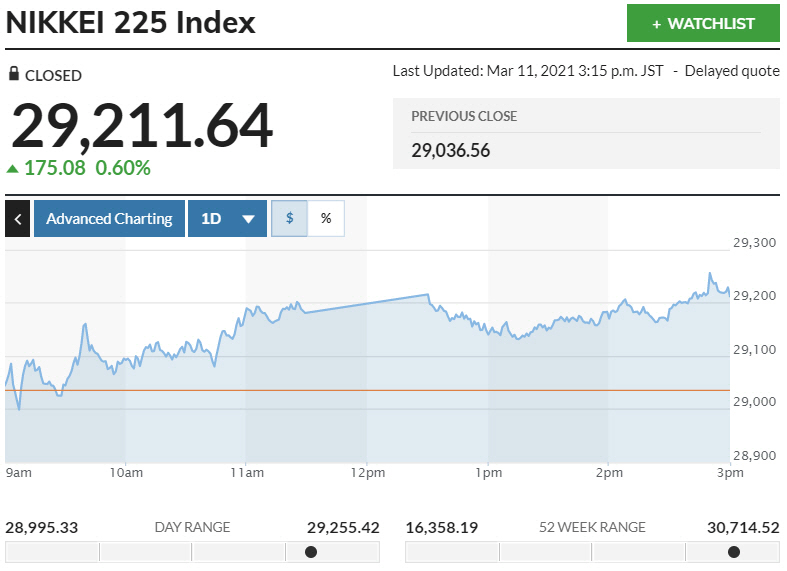Click the Day Range slider marker dot
Viewport: 787px width, 571px height.
pyautogui.click(x=311, y=552)
